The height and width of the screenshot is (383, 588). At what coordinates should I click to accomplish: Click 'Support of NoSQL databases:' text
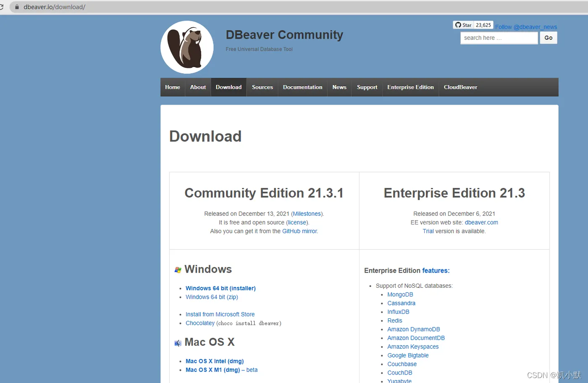click(x=414, y=286)
